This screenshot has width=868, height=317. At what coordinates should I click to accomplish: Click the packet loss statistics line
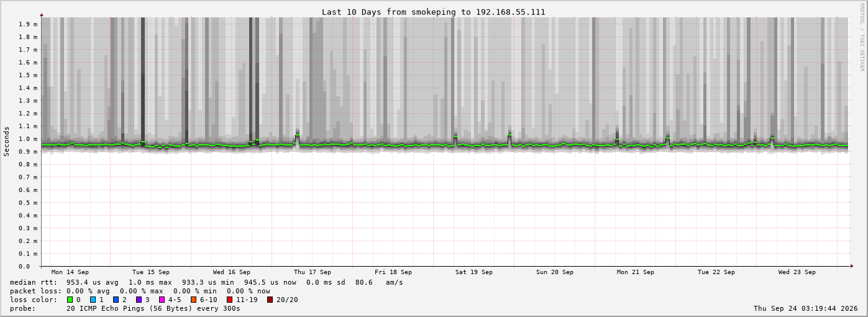point(140,291)
